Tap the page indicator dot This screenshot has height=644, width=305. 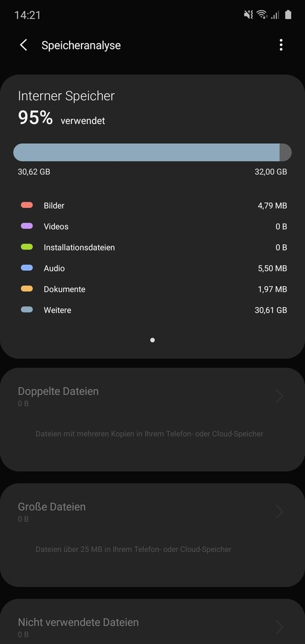152,340
